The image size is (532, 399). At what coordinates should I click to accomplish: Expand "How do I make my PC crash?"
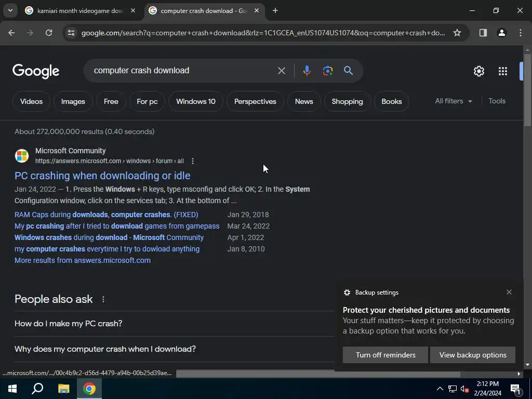175,324
